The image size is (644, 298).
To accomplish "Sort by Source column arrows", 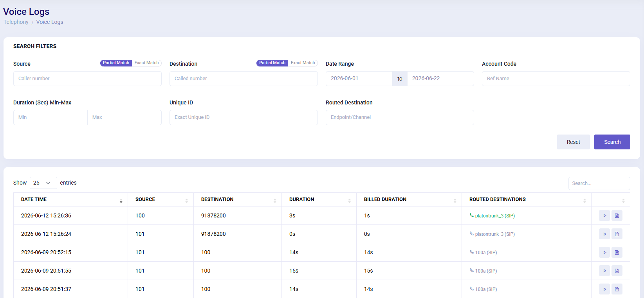I will (x=186, y=201).
